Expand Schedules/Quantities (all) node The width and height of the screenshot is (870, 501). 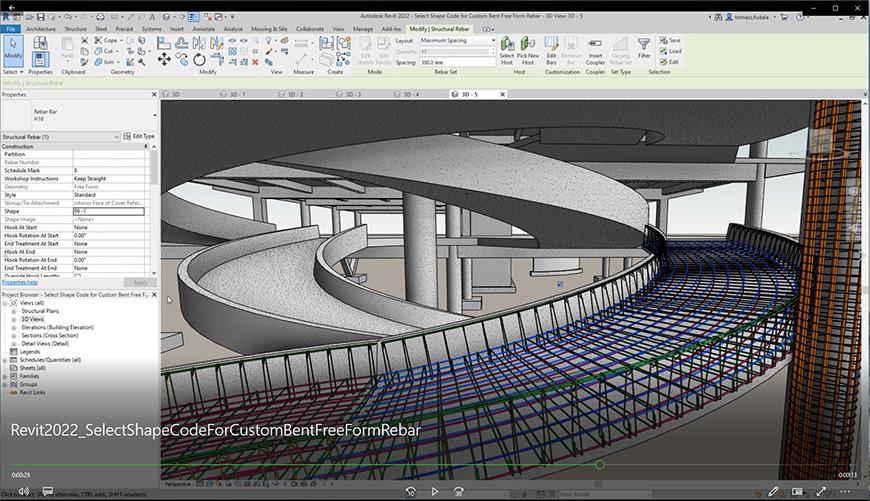(5, 360)
